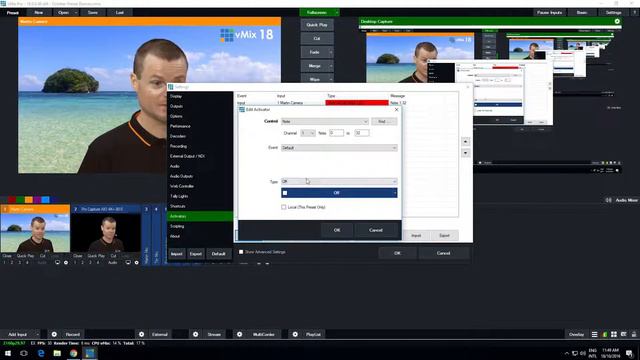Open Record settings gear icon

(x=54, y=334)
